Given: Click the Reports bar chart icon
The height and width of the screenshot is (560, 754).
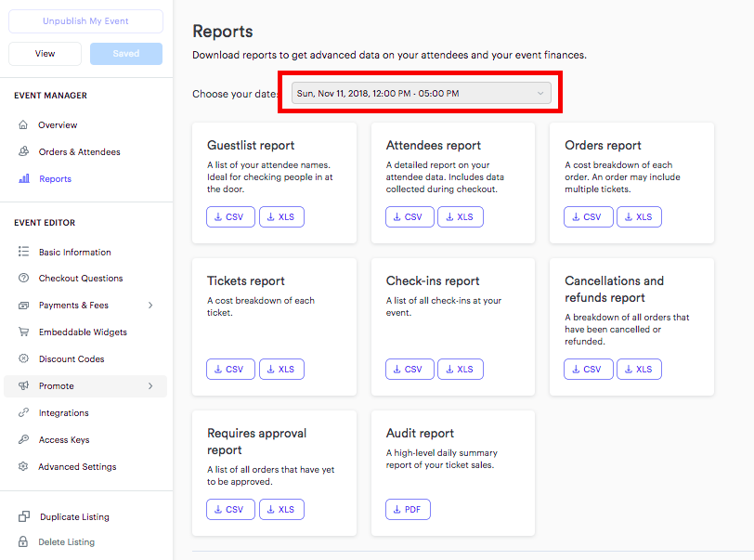Looking at the screenshot, I should 24,178.
